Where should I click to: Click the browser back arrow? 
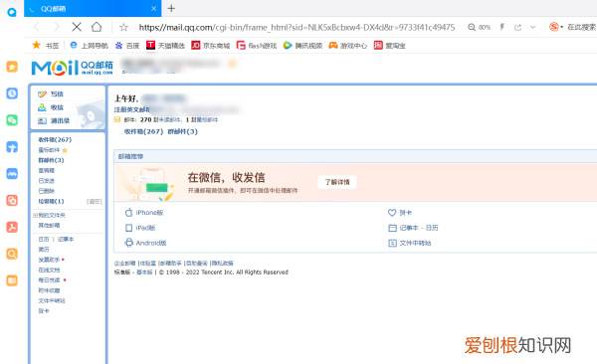pos(37,27)
